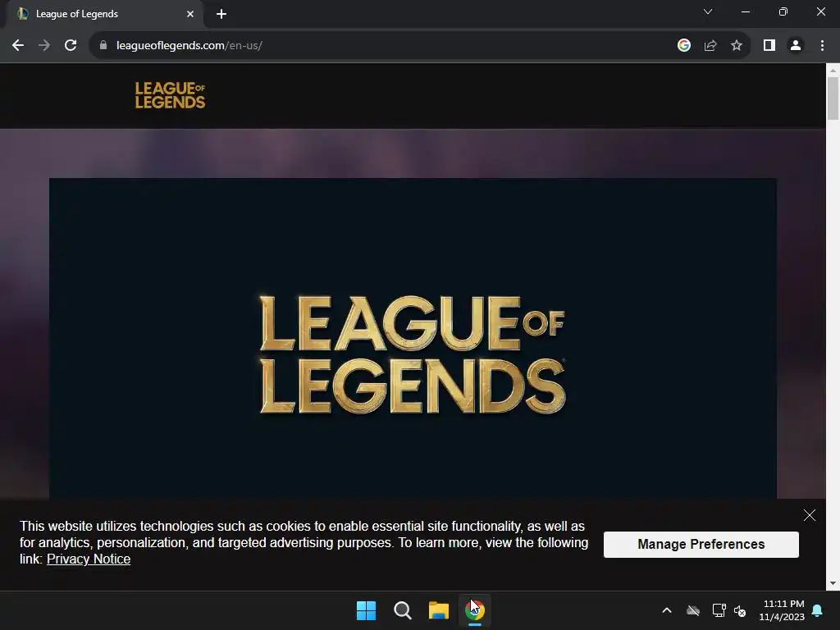Image resolution: width=840 pixels, height=630 pixels.
Task: Click the OneDrive cloud tray icon
Action: (x=693, y=610)
